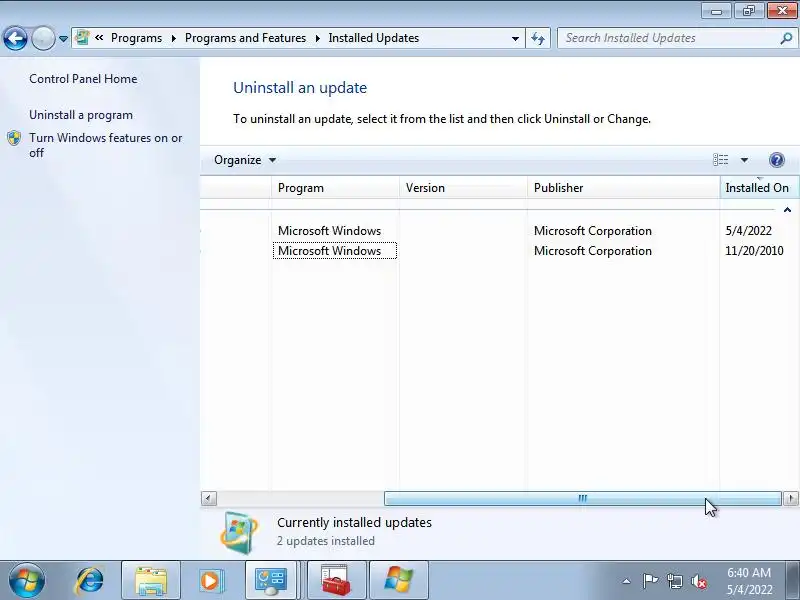Open Help with the question mark icon
This screenshot has width=800, height=600.
pos(777,160)
